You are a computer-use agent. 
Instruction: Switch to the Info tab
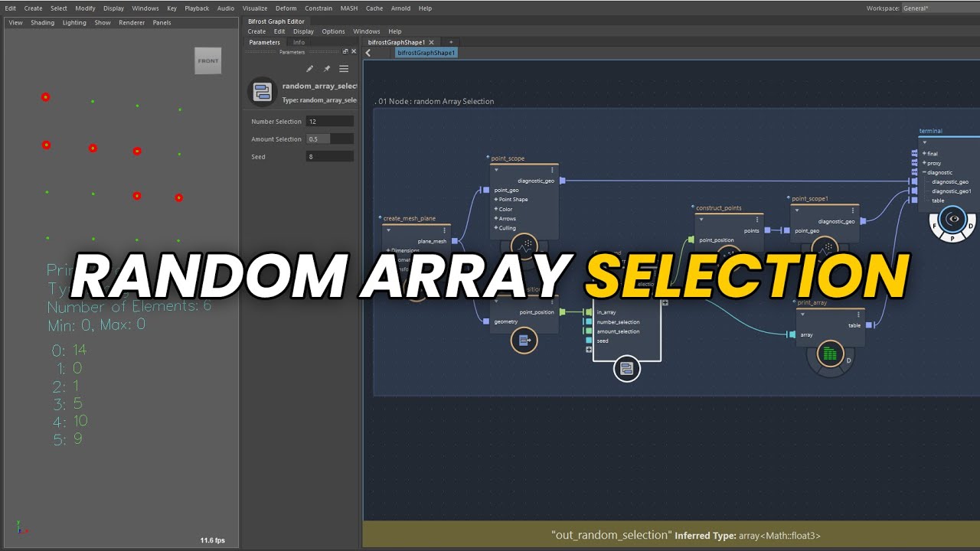pyautogui.click(x=299, y=42)
